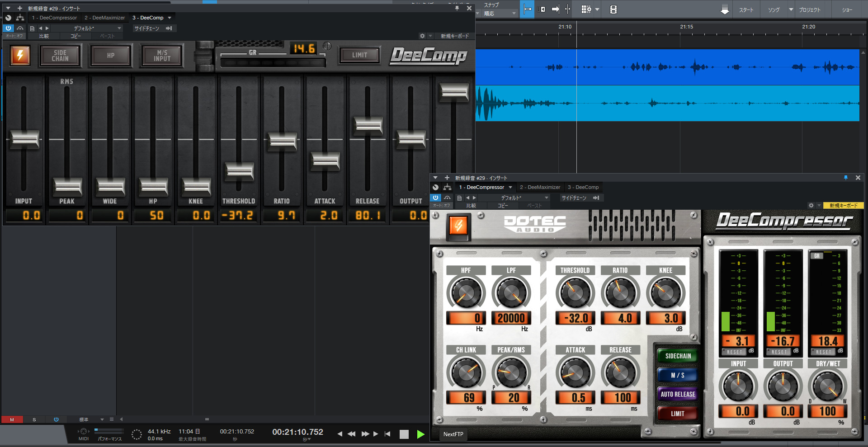This screenshot has width=868, height=447.
Task: Toggle the M / S button in DeeCompressor
Action: pyautogui.click(x=678, y=375)
